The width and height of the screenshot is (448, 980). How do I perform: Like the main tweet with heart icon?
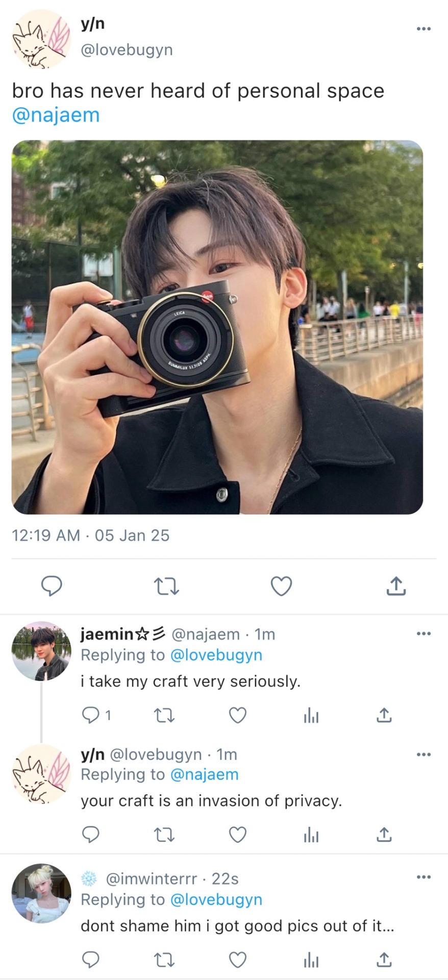click(281, 586)
